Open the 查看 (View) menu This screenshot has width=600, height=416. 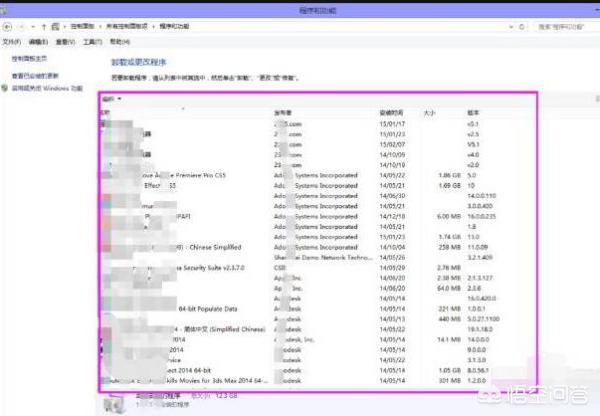65,43
